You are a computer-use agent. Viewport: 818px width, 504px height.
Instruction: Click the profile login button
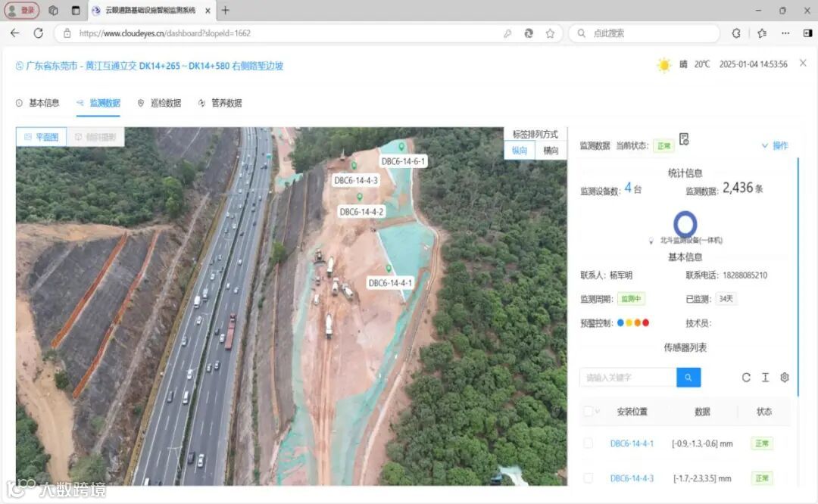[x=21, y=10]
